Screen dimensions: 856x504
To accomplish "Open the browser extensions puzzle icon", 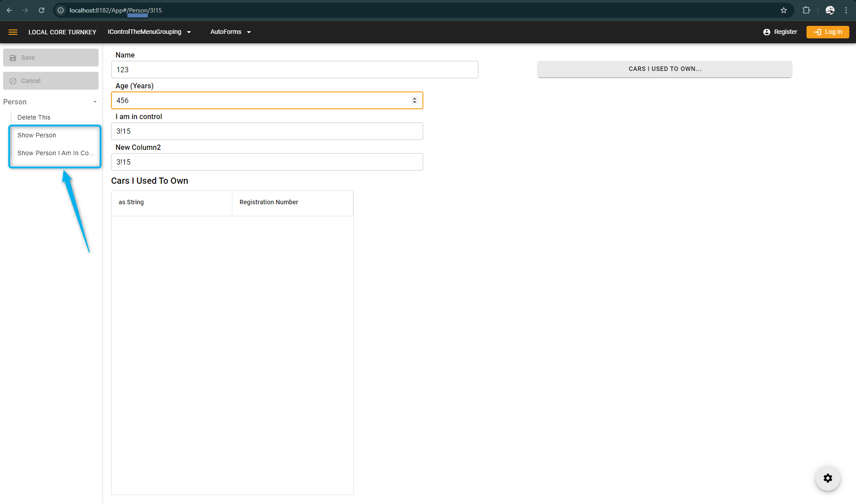I will point(806,10).
